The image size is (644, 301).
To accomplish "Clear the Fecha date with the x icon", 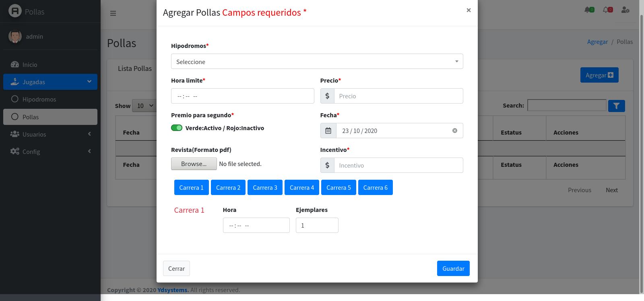I will (x=454, y=131).
